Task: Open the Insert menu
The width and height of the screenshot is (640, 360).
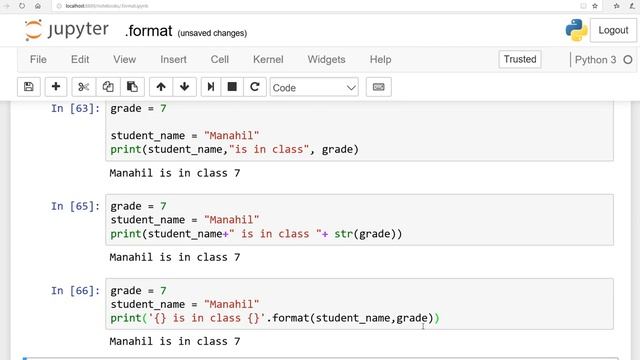Action: (173, 60)
